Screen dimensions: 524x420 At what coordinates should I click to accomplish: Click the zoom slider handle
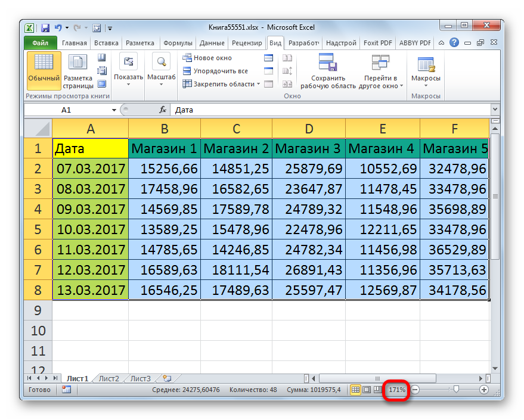click(456, 389)
